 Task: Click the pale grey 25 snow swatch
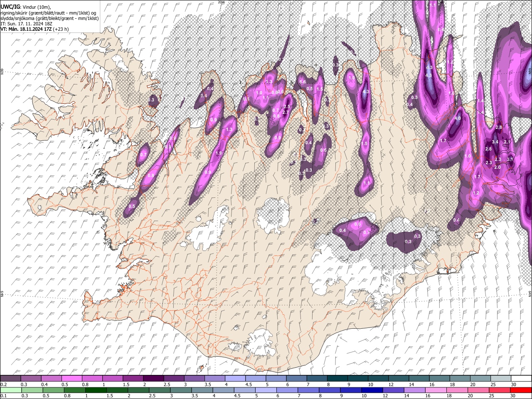click(x=500, y=379)
